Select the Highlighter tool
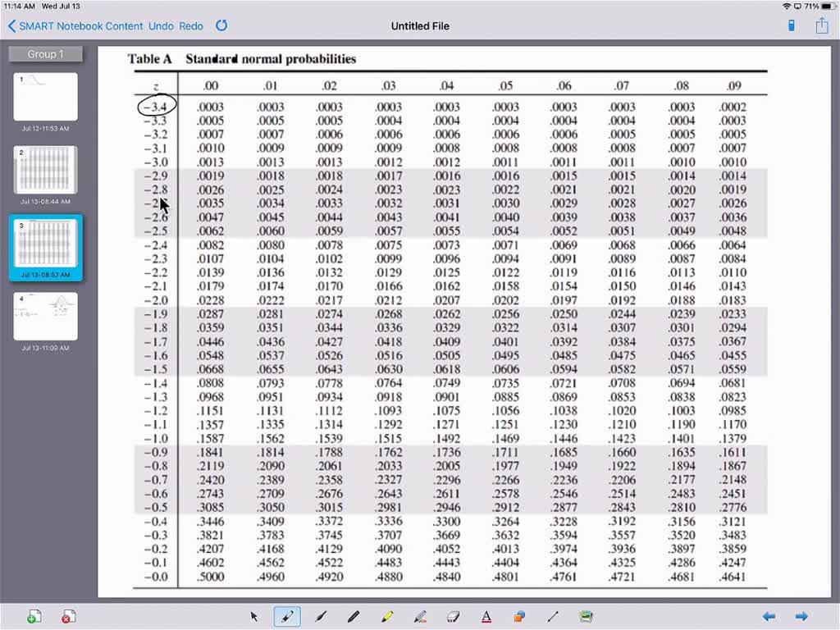 pyautogui.click(x=386, y=616)
